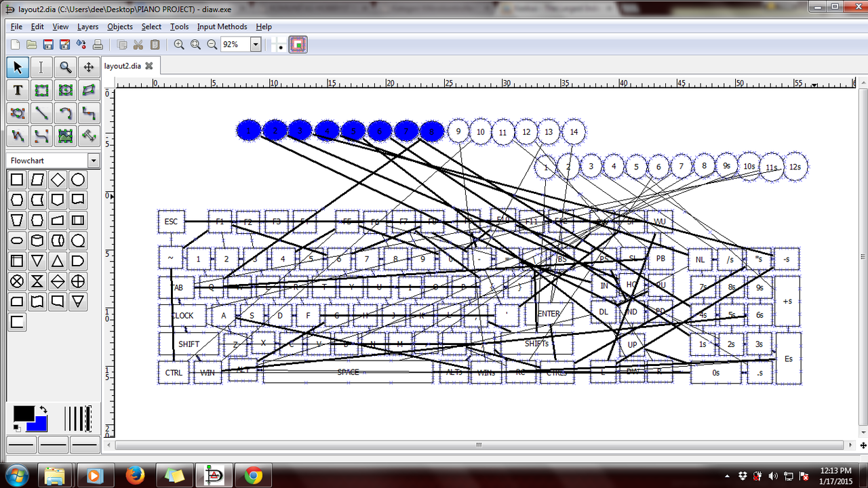Switch to the layout2.dia tab
This screenshot has height=488, width=868.
coord(123,66)
